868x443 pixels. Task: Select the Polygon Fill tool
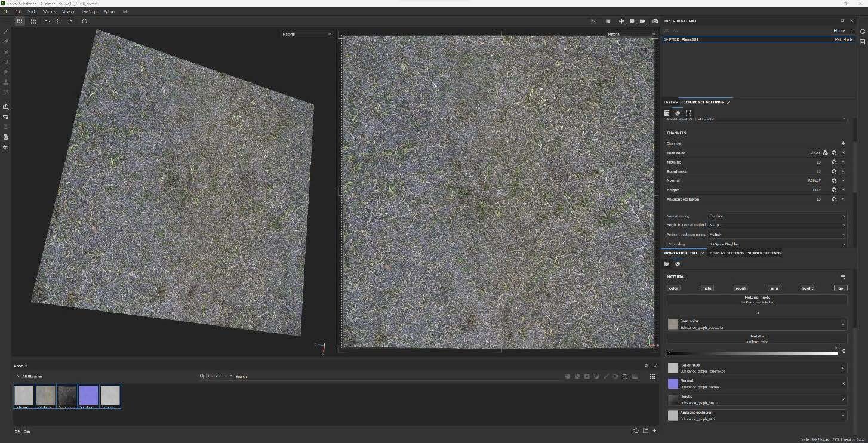[x=6, y=62]
